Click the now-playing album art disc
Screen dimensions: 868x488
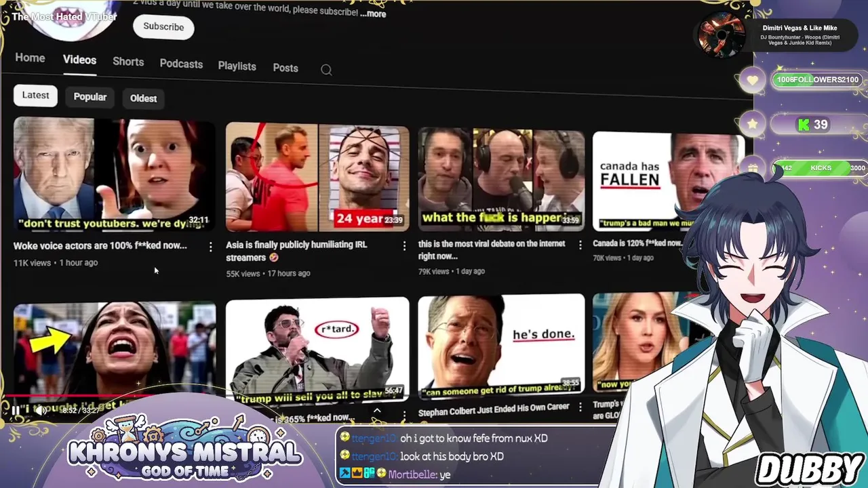(x=723, y=33)
